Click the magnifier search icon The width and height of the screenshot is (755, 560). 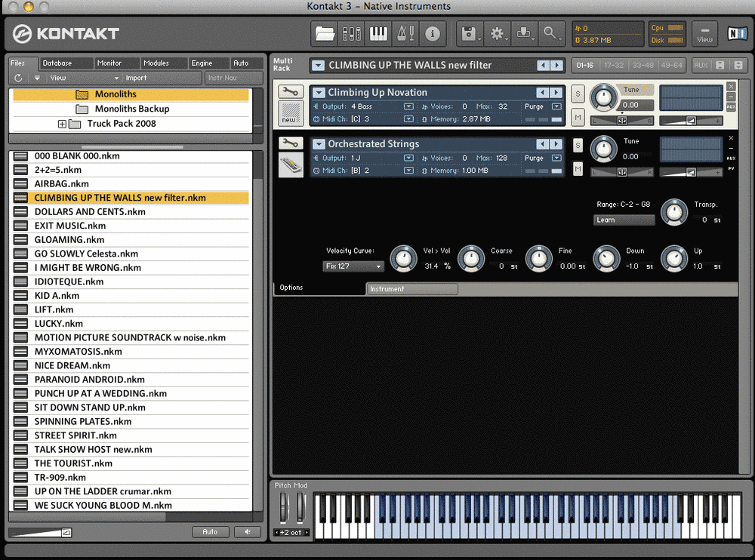coord(551,34)
